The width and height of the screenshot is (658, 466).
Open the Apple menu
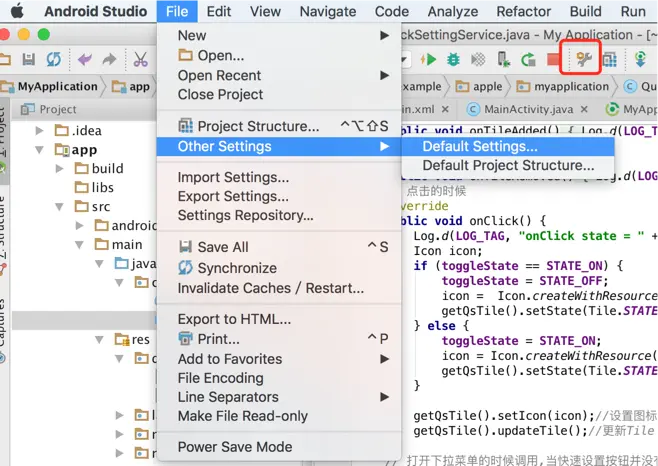pyautogui.click(x=17, y=11)
